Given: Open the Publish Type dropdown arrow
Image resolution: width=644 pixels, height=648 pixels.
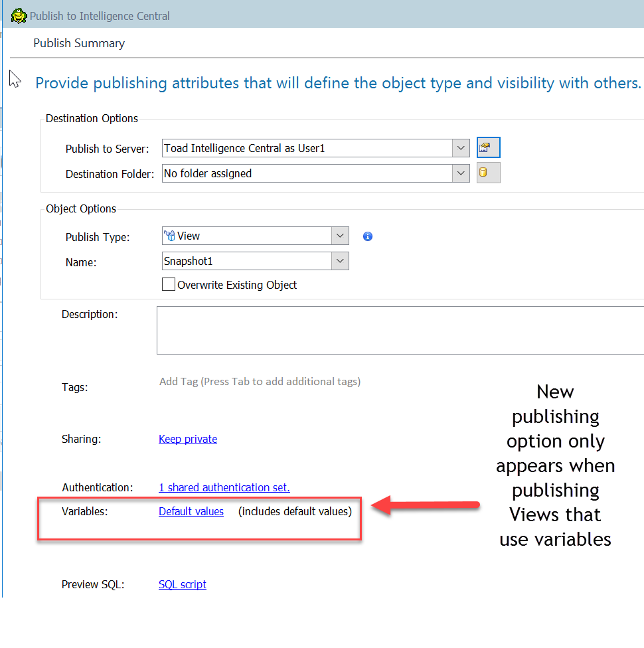Looking at the screenshot, I should [x=340, y=236].
